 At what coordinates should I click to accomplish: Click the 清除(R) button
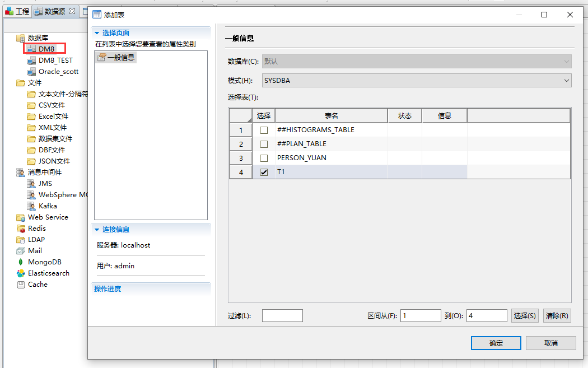[557, 316]
